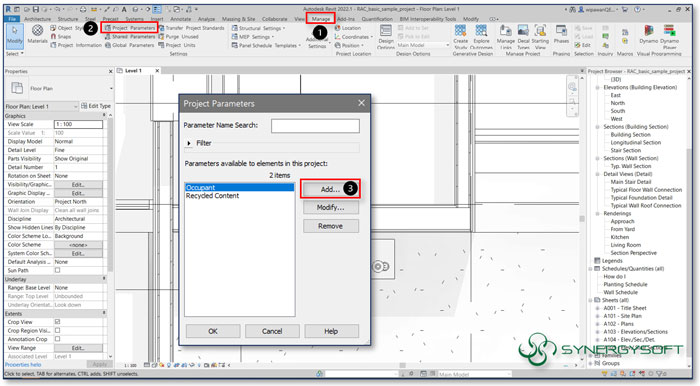Viewport: 700px width, 386px height.
Task: Open Phases dialog
Action: tap(561, 34)
